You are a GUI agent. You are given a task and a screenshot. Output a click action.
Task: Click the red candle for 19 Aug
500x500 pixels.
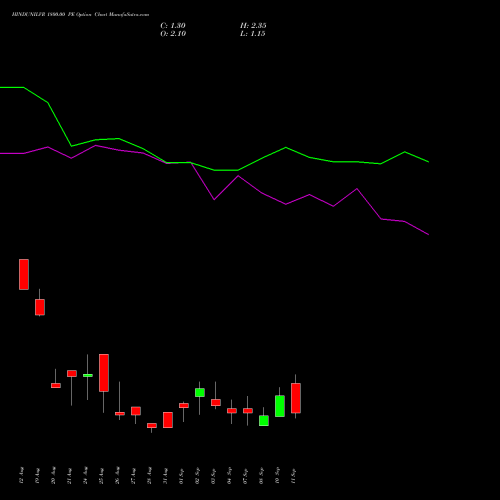pyautogui.click(x=40, y=307)
